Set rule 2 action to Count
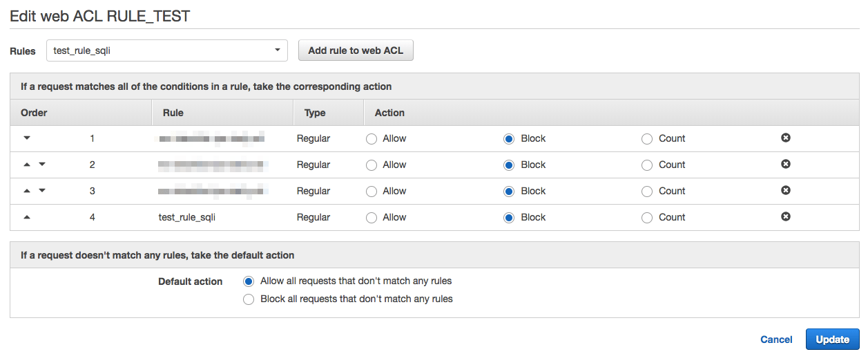Viewport: 868px width, 363px height. click(x=647, y=165)
